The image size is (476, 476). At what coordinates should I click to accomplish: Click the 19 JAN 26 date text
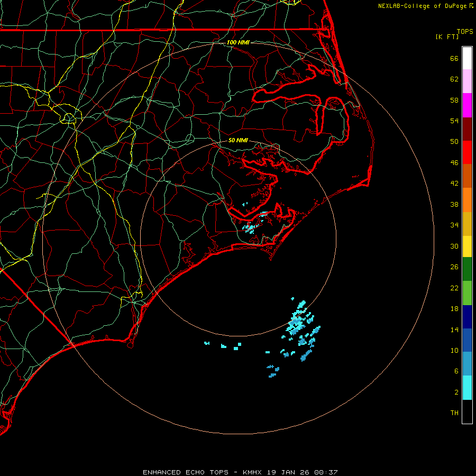click(x=289, y=472)
